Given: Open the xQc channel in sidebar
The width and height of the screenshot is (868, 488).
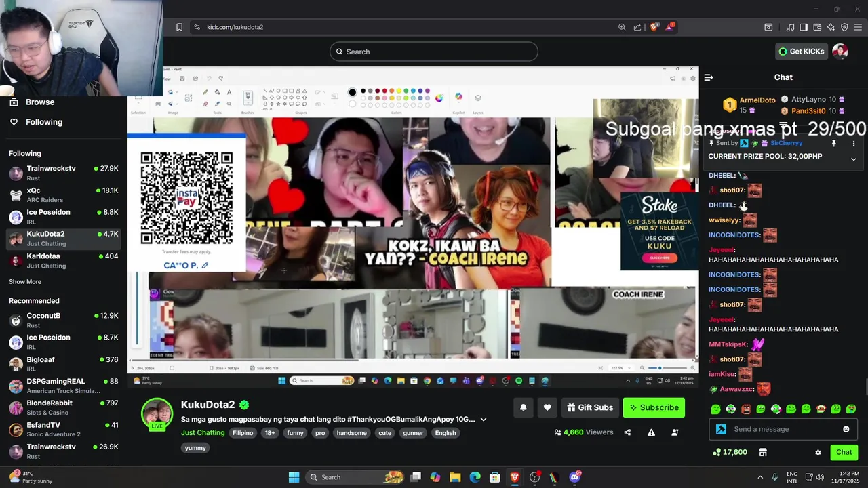Looking at the screenshot, I should tap(64, 195).
